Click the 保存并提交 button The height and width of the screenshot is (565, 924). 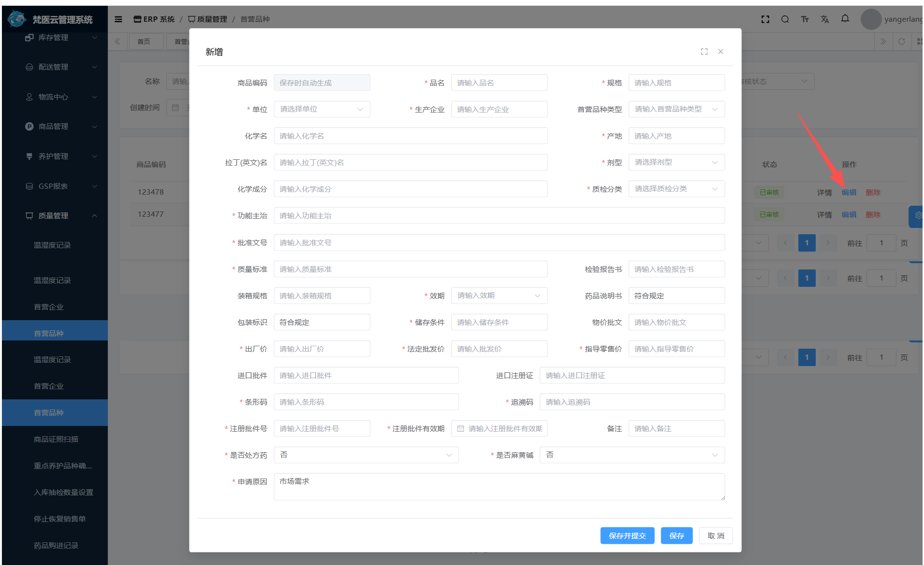(x=627, y=536)
